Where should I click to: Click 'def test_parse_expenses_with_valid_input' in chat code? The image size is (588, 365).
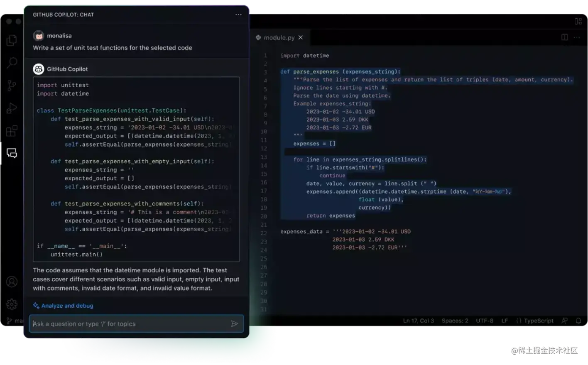tap(132, 119)
